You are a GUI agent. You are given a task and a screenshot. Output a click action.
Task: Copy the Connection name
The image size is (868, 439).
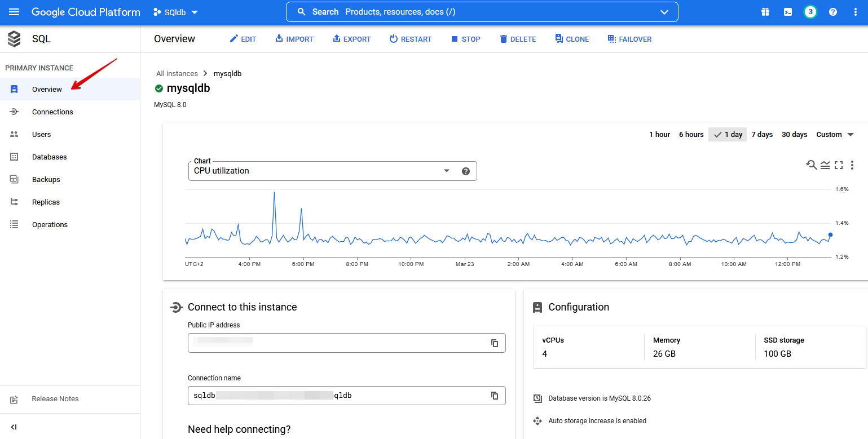[495, 396]
